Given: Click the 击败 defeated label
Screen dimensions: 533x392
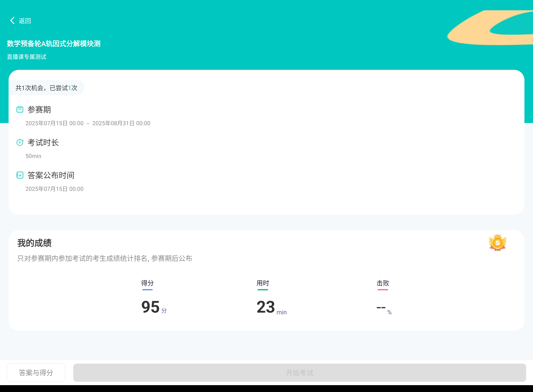Looking at the screenshot, I should click(x=383, y=283).
